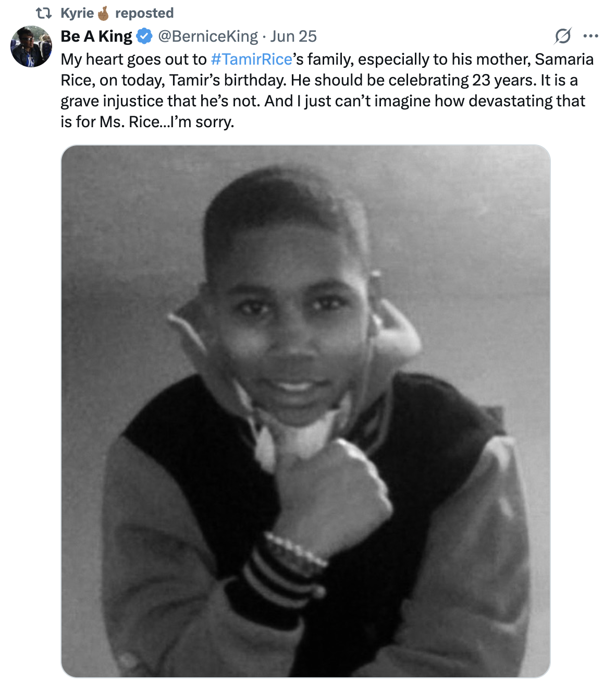Open the Be A King profile avatar
This screenshot has height=682, width=616.
31,46
